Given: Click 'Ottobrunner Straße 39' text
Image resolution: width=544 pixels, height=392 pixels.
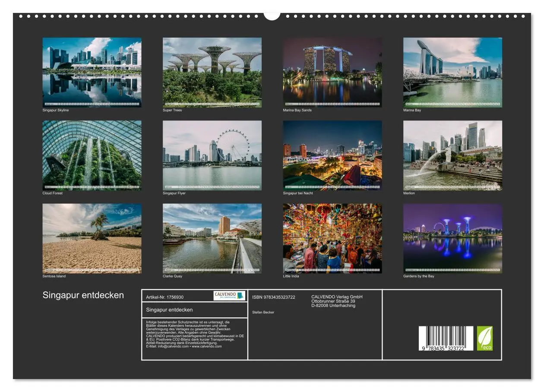Looking at the screenshot, I should [333, 301].
